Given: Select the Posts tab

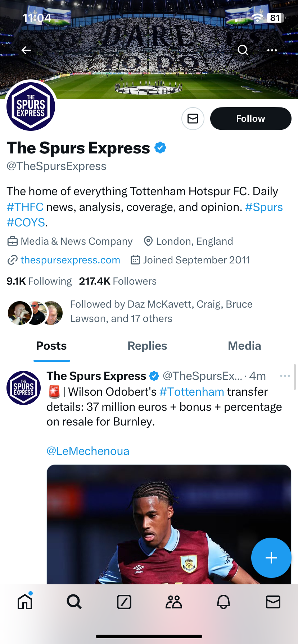Looking at the screenshot, I should point(51,346).
